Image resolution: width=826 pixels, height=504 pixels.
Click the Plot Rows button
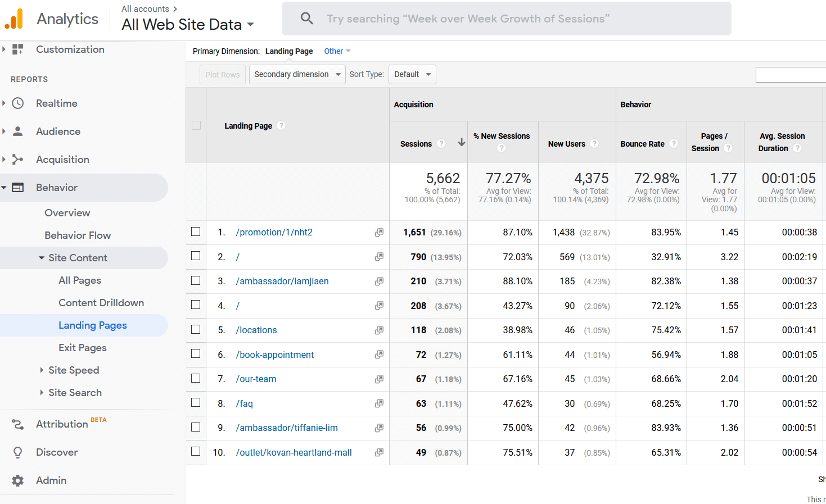pyautogui.click(x=222, y=74)
